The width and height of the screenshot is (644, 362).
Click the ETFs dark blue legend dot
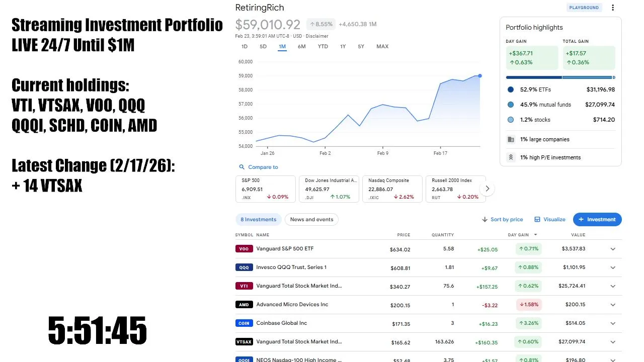click(511, 89)
